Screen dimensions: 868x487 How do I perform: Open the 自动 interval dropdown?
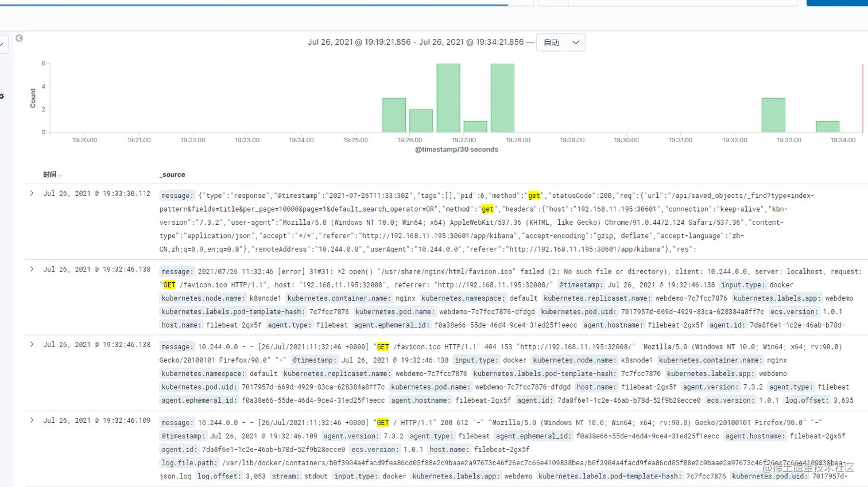561,42
